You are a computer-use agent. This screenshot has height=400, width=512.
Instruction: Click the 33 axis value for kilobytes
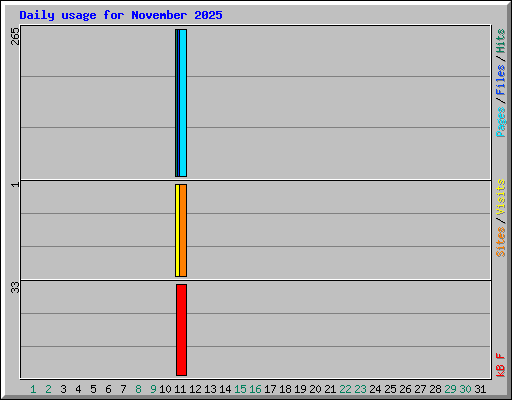[15, 287]
